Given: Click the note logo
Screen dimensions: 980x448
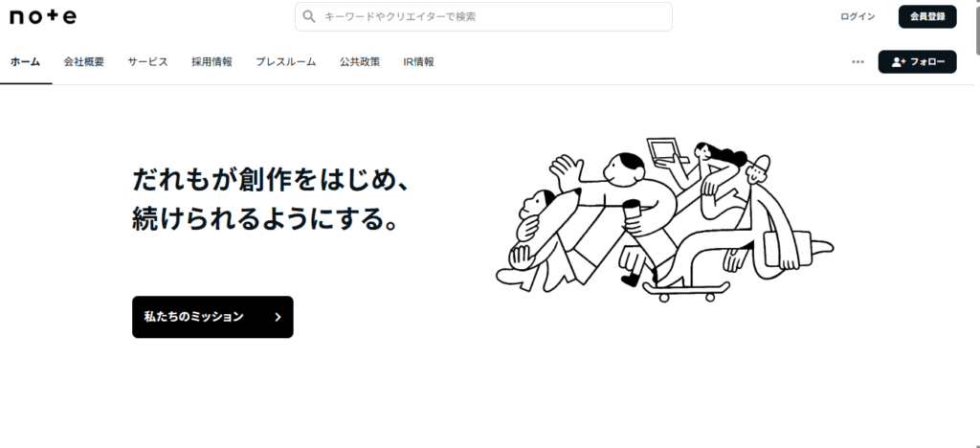Looking at the screenshot, I should pos(43,17).
